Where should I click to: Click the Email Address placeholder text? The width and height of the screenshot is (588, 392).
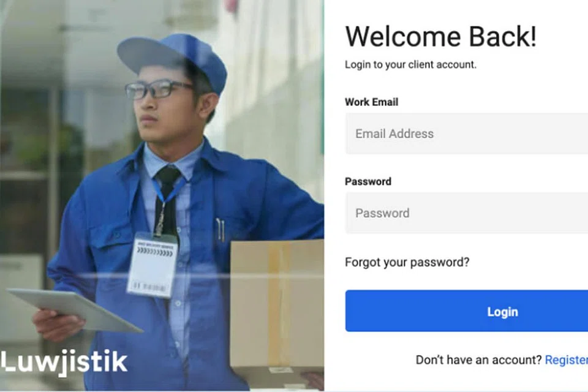point(394,134)
